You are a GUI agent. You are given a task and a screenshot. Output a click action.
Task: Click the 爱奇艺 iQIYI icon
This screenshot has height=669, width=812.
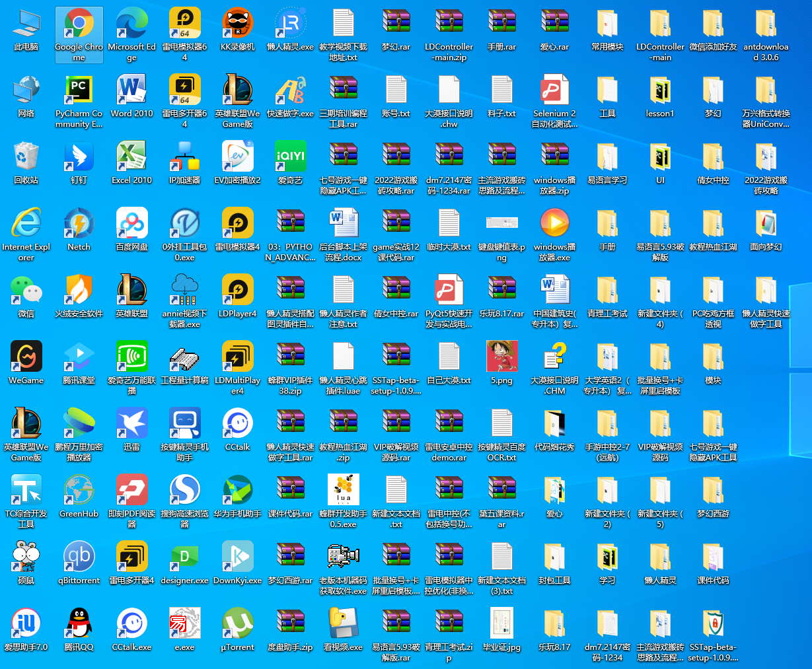(291, 164)
